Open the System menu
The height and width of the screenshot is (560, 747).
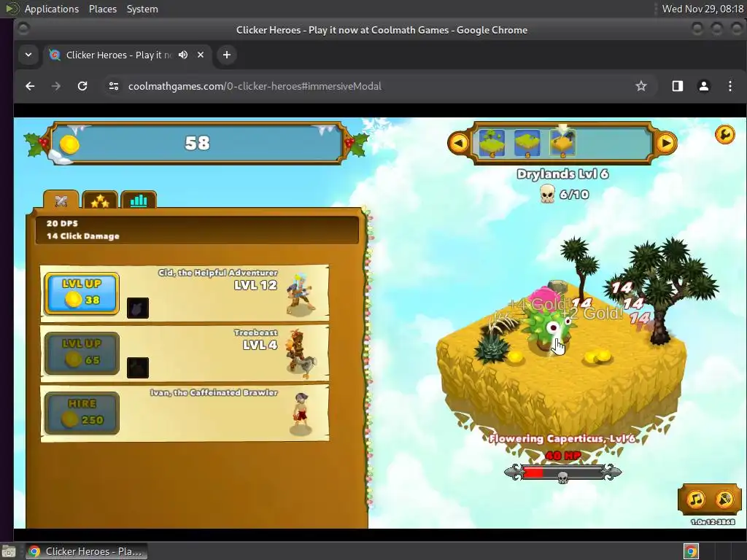[142, 9]
